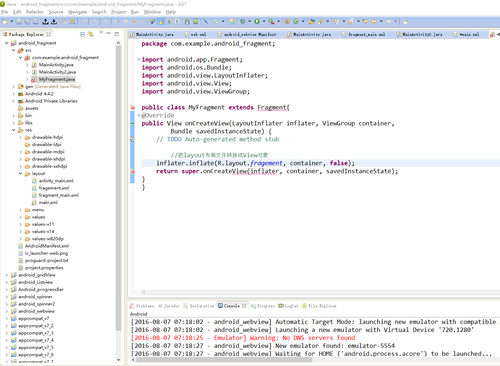The height and width of the screenshot is (366, 500).
Task: Open the Refactor menu
Action: pos(35,12)
